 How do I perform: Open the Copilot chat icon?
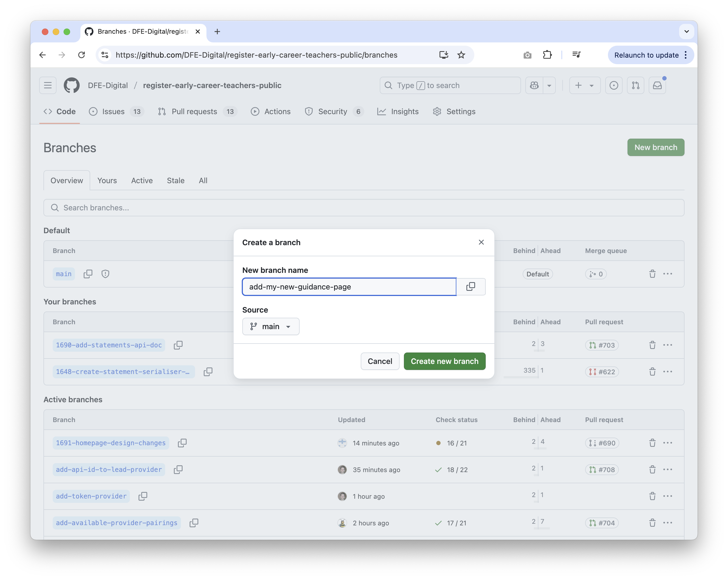[x=534, y=85]
